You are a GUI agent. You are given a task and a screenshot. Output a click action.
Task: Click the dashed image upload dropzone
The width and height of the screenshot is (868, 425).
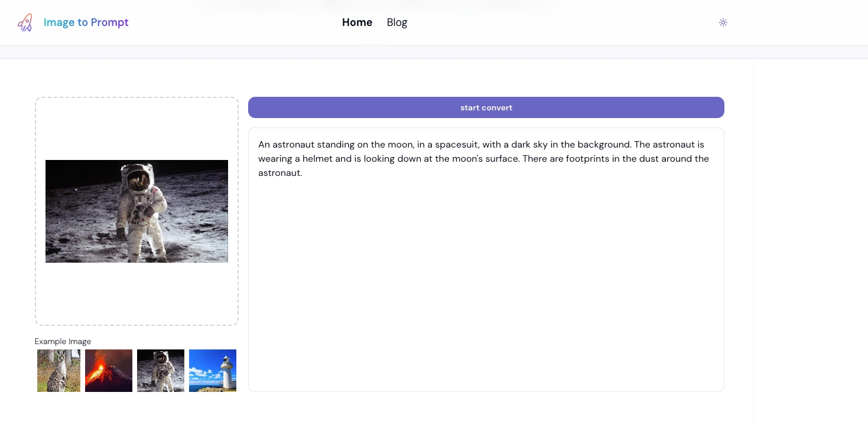tap(136, 295)
